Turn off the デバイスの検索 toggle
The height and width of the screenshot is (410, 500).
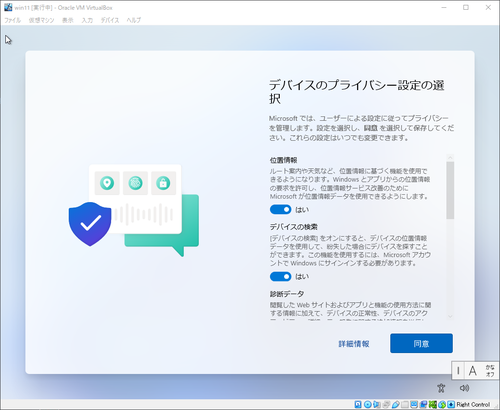point(280,277)
